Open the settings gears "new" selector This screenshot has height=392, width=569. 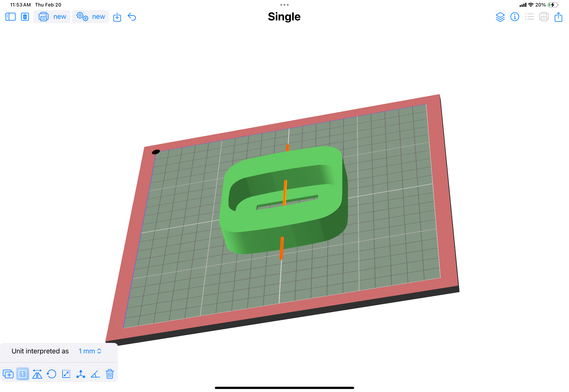pos(90,17)
